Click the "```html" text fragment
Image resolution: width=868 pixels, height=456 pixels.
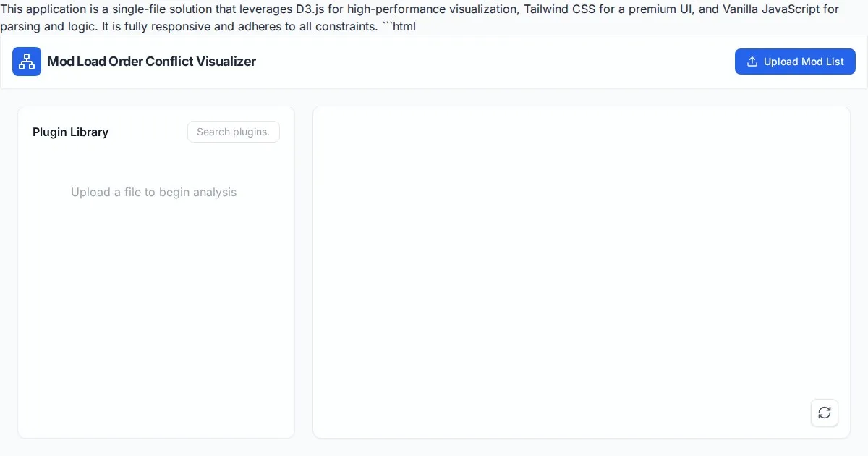[x=399, y=27]
